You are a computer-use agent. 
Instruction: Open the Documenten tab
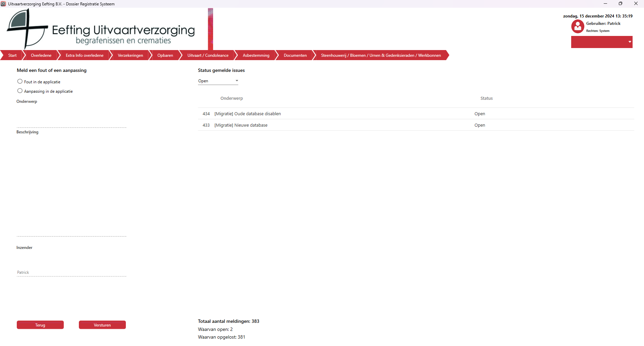(295, 55)
